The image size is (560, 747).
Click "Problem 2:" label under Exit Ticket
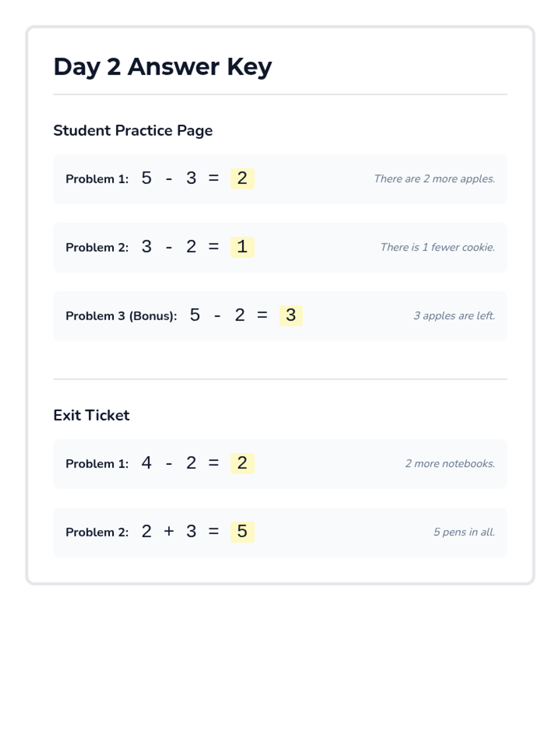(97, 532)
